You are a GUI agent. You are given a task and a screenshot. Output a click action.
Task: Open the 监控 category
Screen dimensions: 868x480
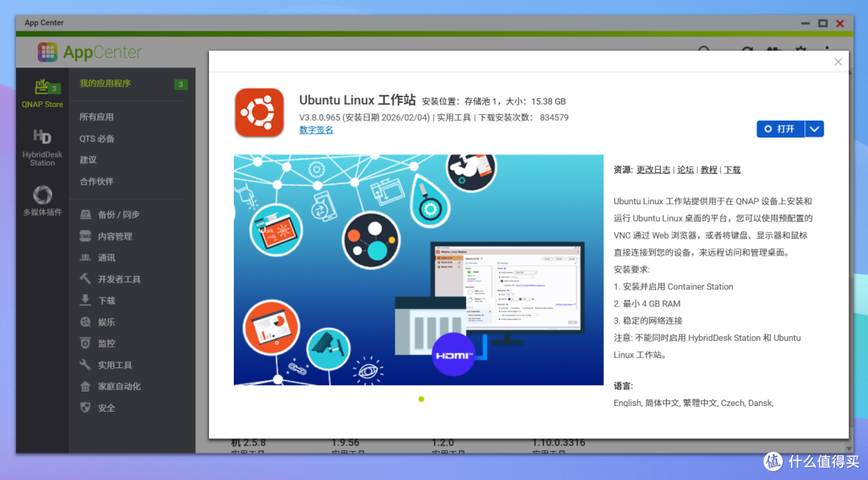[106, 343]
